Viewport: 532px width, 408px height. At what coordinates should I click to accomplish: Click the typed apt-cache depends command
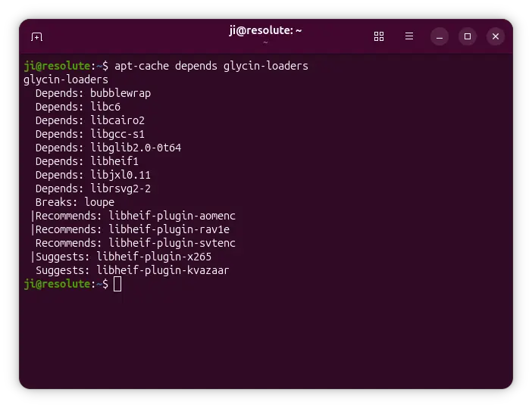tap(211, 66)
